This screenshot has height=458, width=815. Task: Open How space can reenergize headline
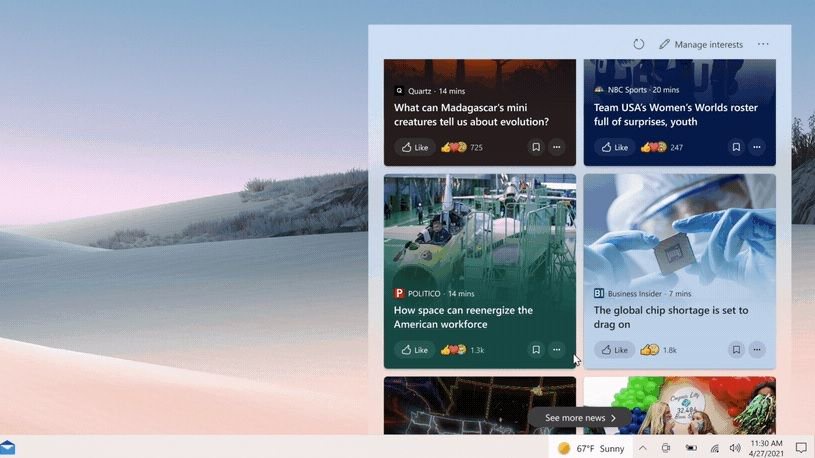463,317
